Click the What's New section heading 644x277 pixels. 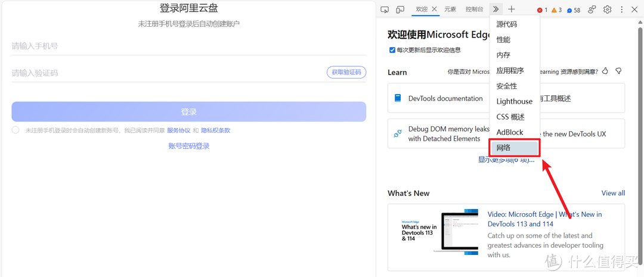coord(408,193)
